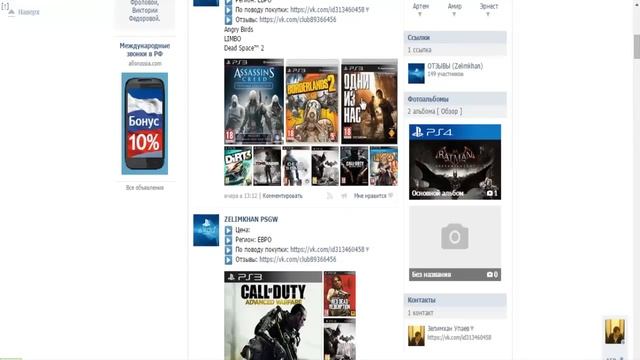Viewport: 640px width, 360px height.
Task: Open vk.com/id313460458 link above Angry Birds post text
Action: [x=327, y=9]
